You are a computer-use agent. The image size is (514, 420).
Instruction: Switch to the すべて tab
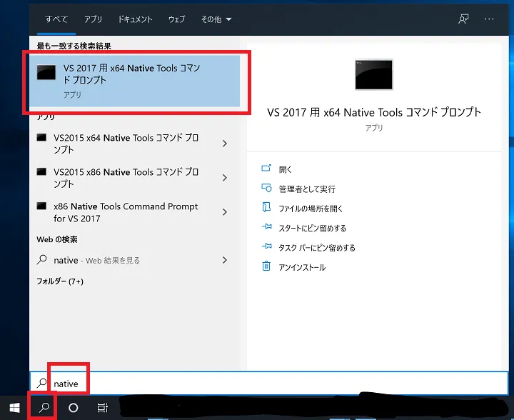(x=56, y=19)
